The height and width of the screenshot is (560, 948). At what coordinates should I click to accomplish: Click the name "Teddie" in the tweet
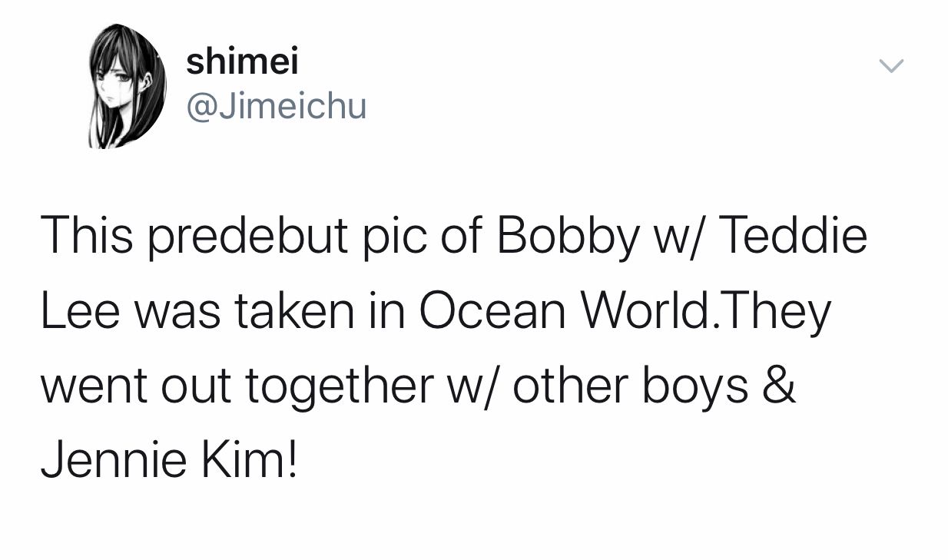(x=793, y=236)
